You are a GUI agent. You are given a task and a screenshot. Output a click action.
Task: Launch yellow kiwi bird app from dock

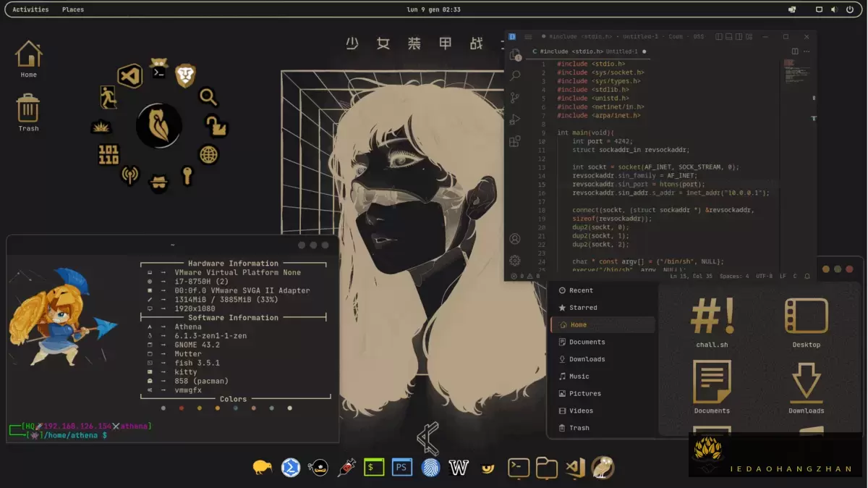click(262, 468)
